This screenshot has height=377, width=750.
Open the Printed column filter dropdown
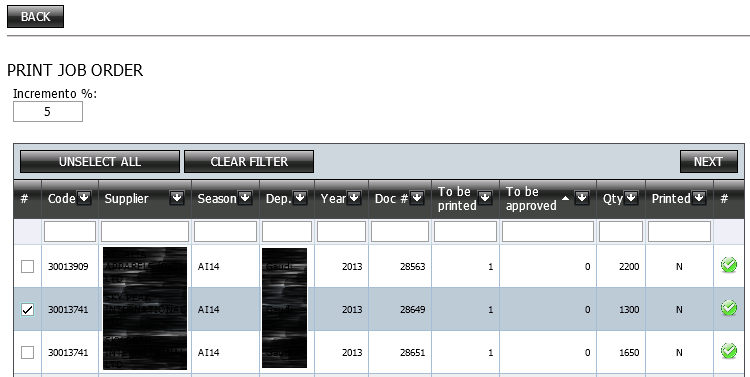(699, 198)
